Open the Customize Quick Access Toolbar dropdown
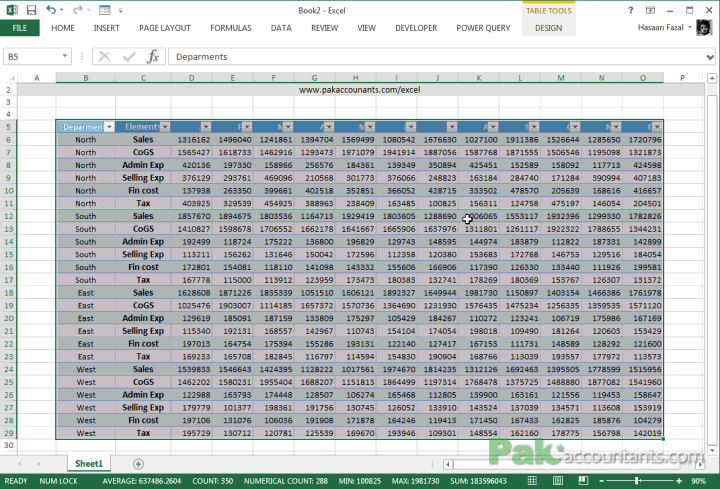Viewport: 720px width, 489px height. point(121,10)
